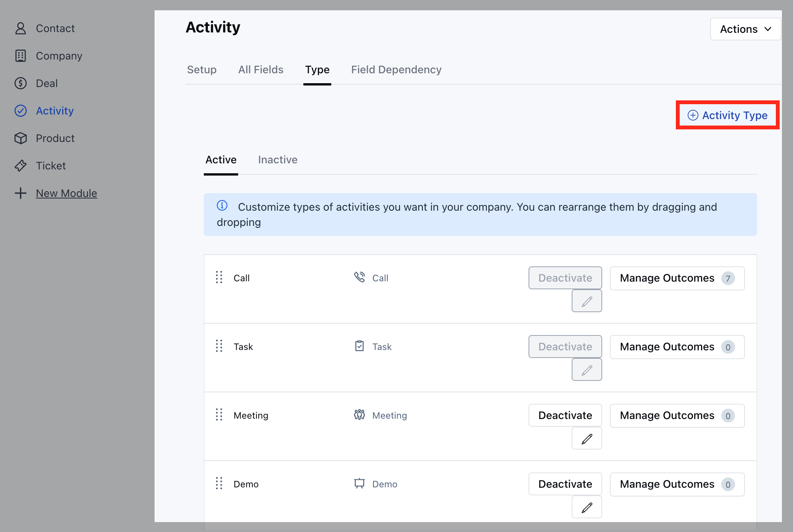The image size is (793, 532).
Task: Click the pencil edit icon for Call
Action: point(587,301)
